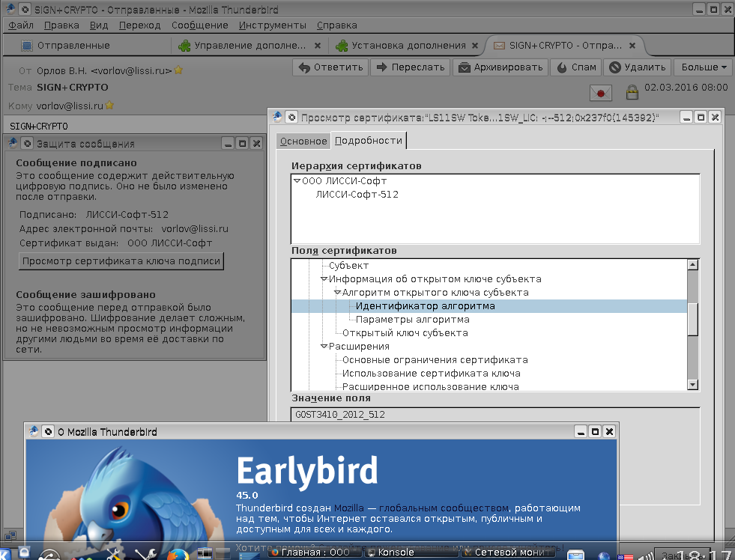Open the Правка menu
This screenshot has height=560, width=735.
(61, 25)
